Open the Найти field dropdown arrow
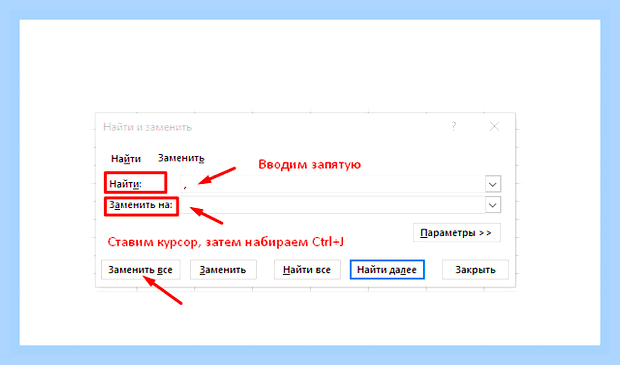The image size is (620, 365). click(x=493, y=184)
